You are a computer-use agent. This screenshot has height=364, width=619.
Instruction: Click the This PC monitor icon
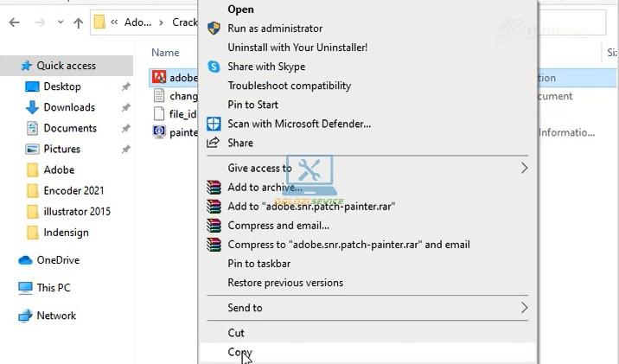(25, 288)
